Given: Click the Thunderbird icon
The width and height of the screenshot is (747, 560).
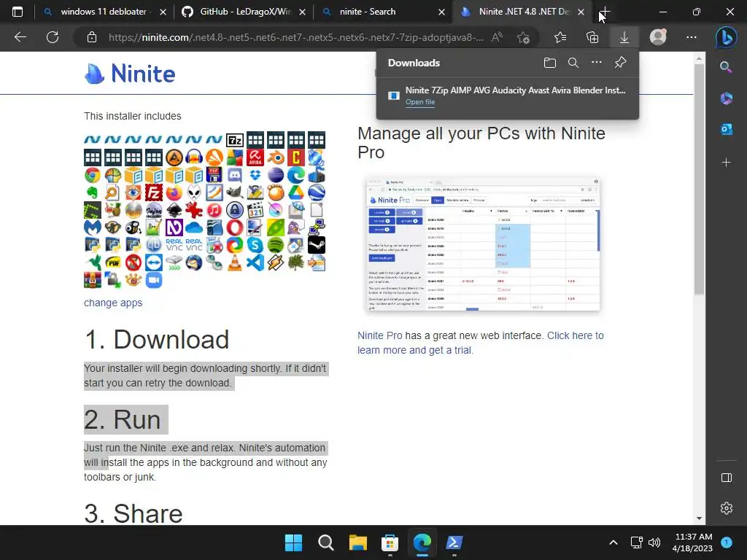Looking at the screenshot, I should (x=194, y=262).
